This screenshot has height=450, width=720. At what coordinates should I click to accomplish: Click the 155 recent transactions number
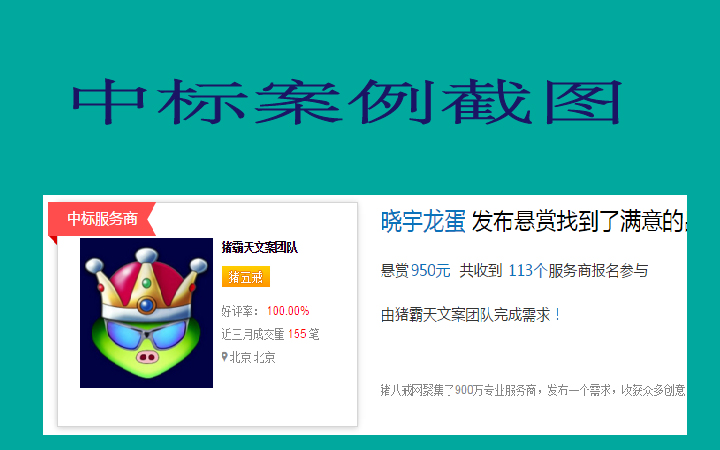tap(297, 334)
